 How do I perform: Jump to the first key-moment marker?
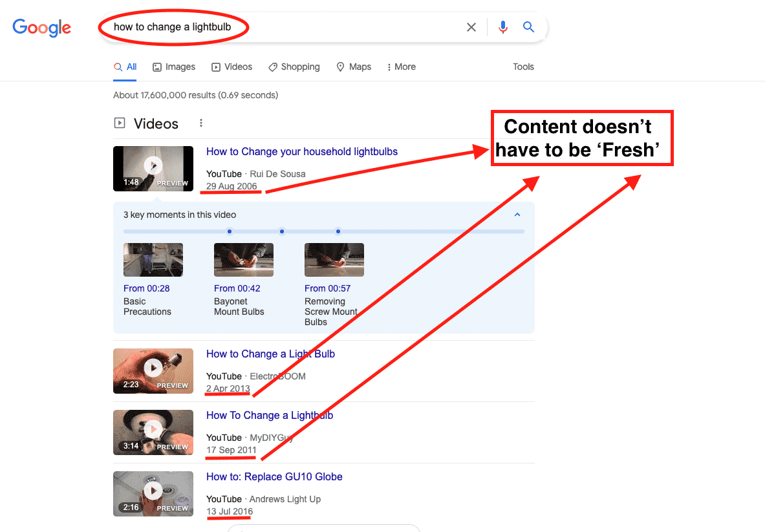(x=230, y=231)
